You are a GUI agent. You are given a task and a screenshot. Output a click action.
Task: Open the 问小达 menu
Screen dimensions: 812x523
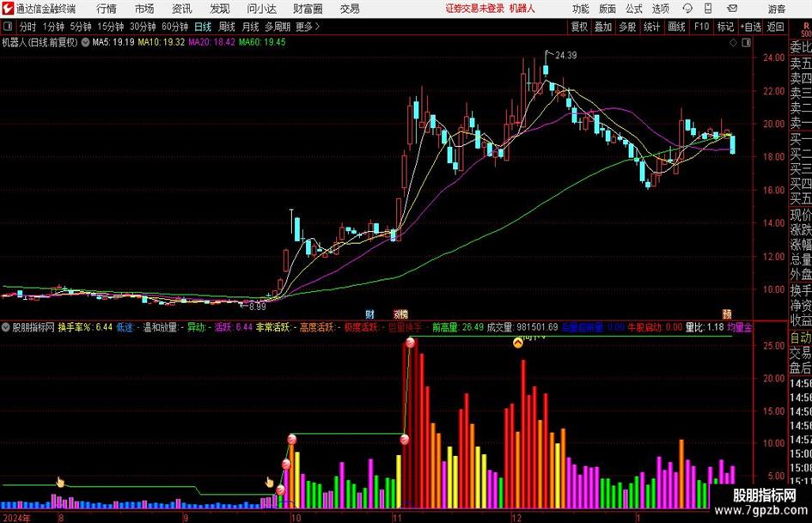point(261,9)
